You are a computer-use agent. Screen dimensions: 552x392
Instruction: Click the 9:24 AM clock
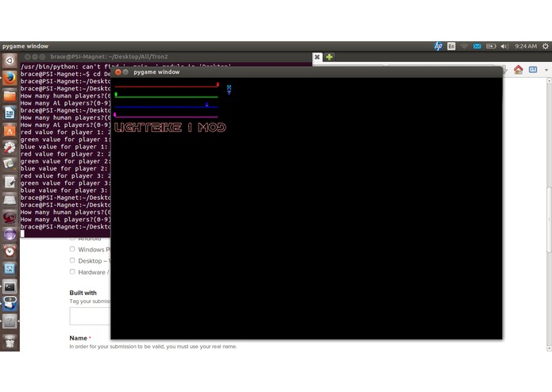click(x=526, y=46)
